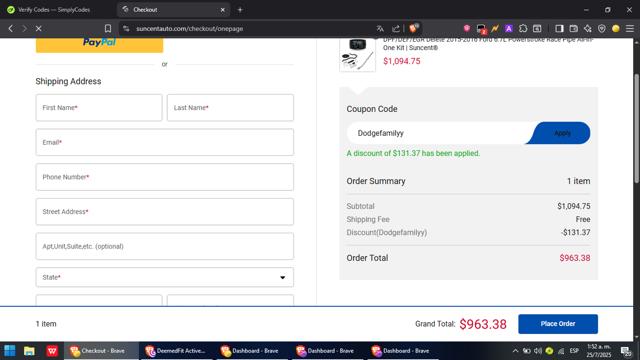Open a new browser tab
This screenshot has height=360, width=640.
click(x=240, y=9)
